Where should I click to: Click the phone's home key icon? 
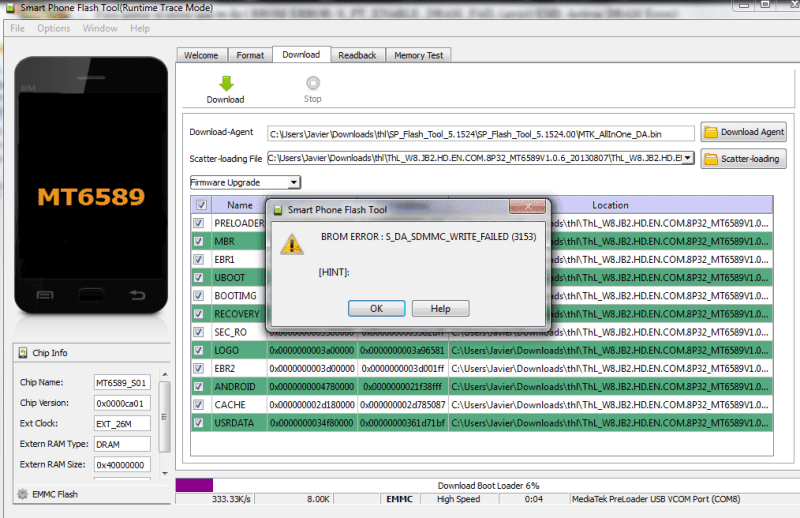91,294
